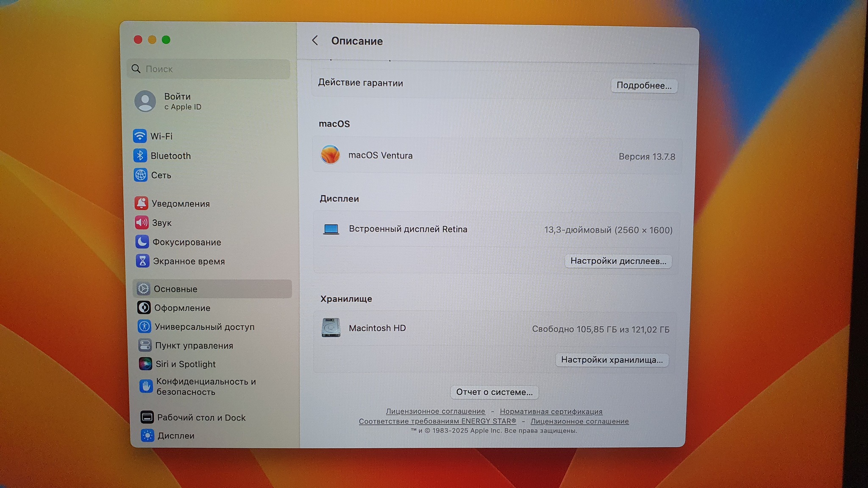Open Siri and Spotlight icon
Viewport: 868px width, 488px height.
pyautogui.click(x=145, y=364)
